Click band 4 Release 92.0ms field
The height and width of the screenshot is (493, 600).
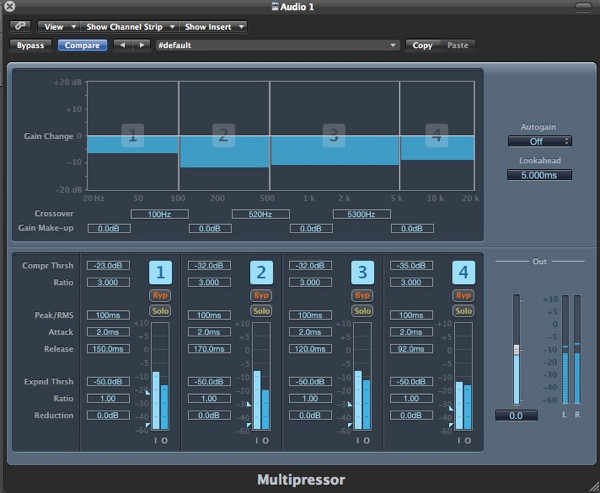point(411,349)
